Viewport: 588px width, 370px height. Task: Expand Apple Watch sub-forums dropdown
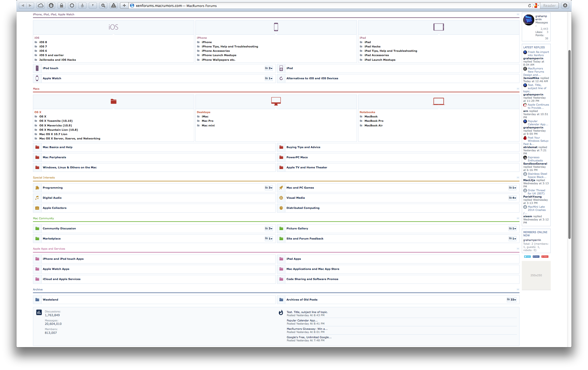coord(269,78)
